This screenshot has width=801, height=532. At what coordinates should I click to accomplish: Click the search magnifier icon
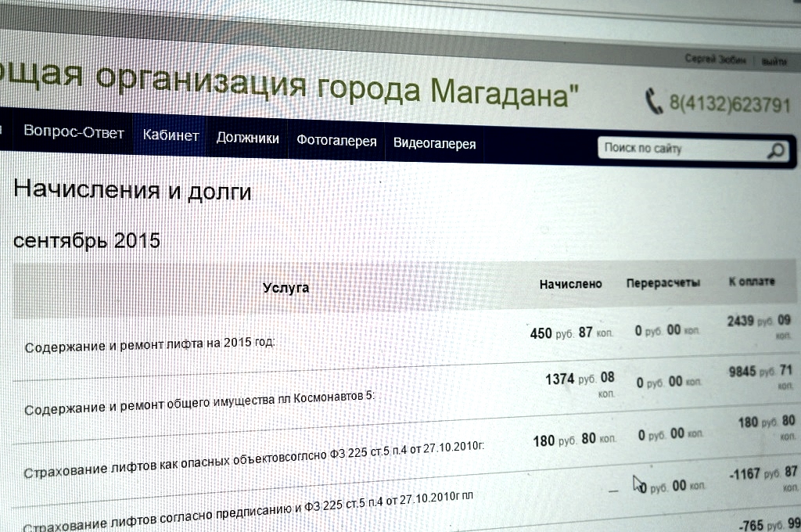pos(775,149)
